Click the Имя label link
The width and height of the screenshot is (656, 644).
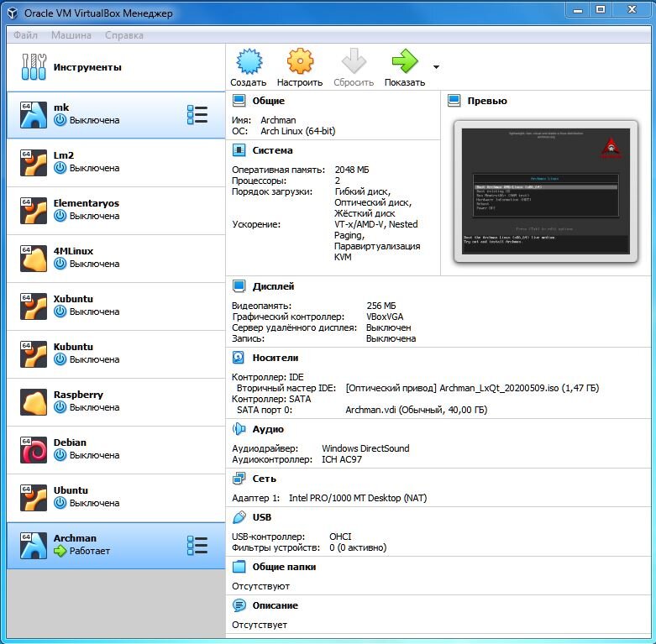(x=241, y=120)
